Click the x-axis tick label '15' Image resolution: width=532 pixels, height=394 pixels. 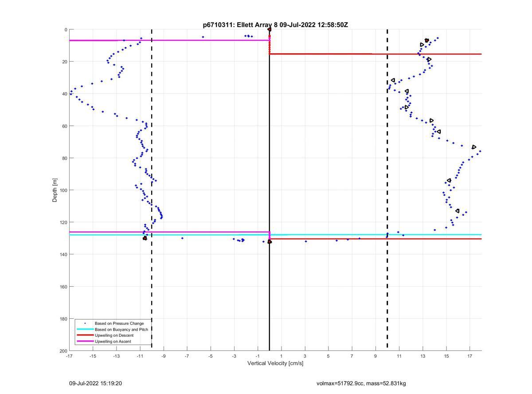(446, 356)
